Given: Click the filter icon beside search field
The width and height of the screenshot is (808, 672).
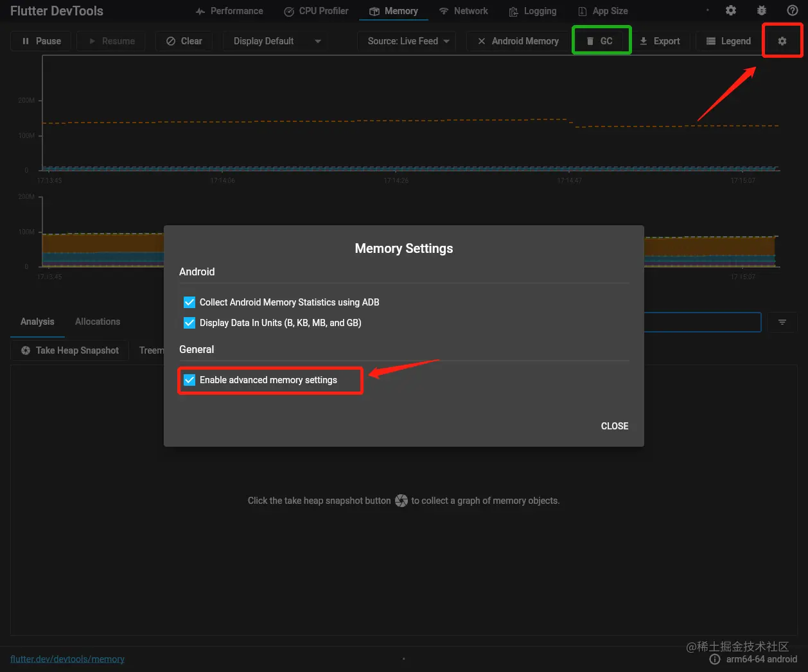Looking at the screenshot, I should coord(782,322).
